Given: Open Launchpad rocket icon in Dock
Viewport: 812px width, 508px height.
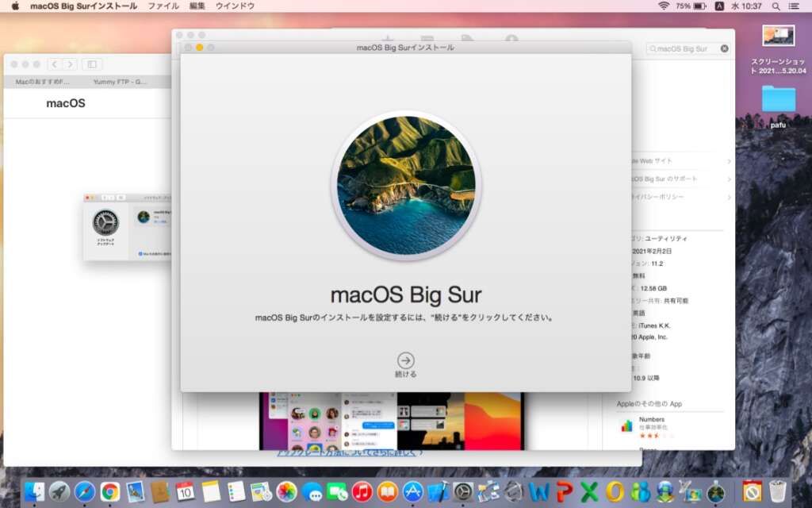Looking at the screenshot, I should pos(59,491).
